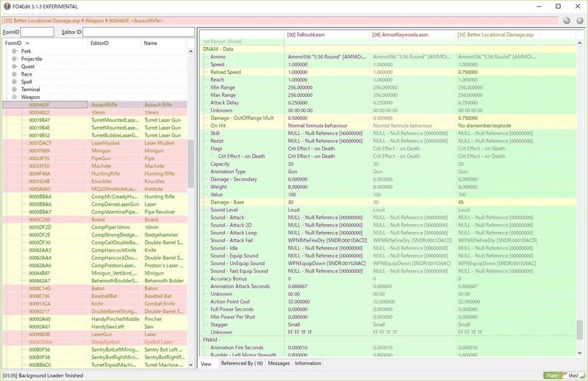
Task: Expand the Spell tree node
Action: pyautogui.click(x=14, y=81)
